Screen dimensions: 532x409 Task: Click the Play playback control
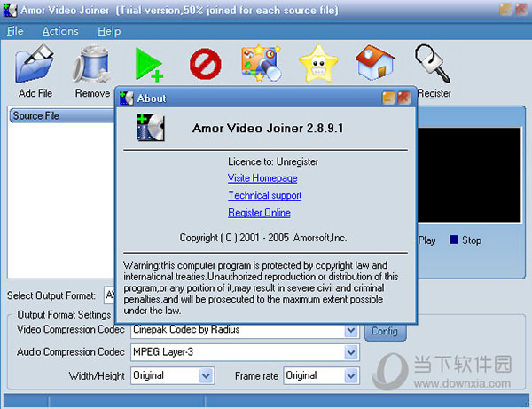tap(426, 240)
